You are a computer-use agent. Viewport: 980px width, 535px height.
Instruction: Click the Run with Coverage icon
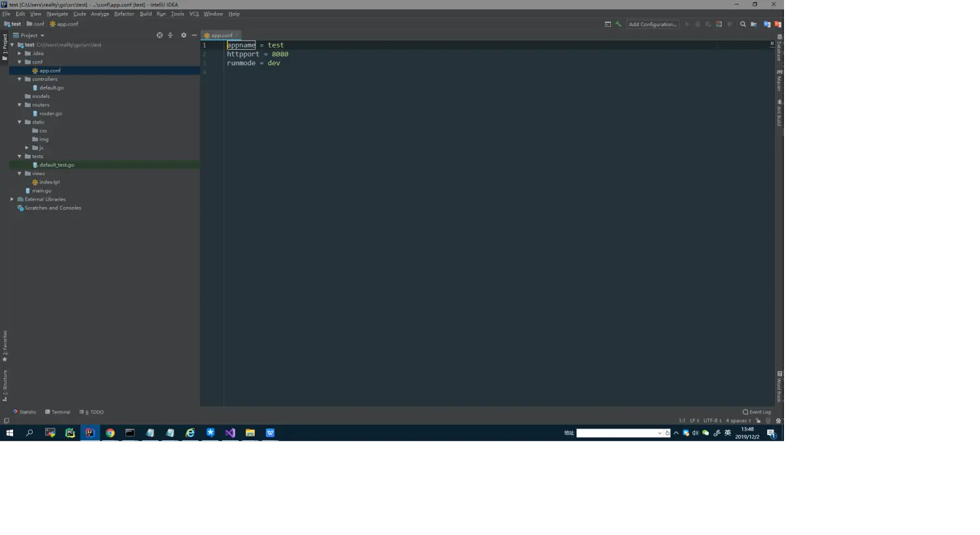(708, 24)
